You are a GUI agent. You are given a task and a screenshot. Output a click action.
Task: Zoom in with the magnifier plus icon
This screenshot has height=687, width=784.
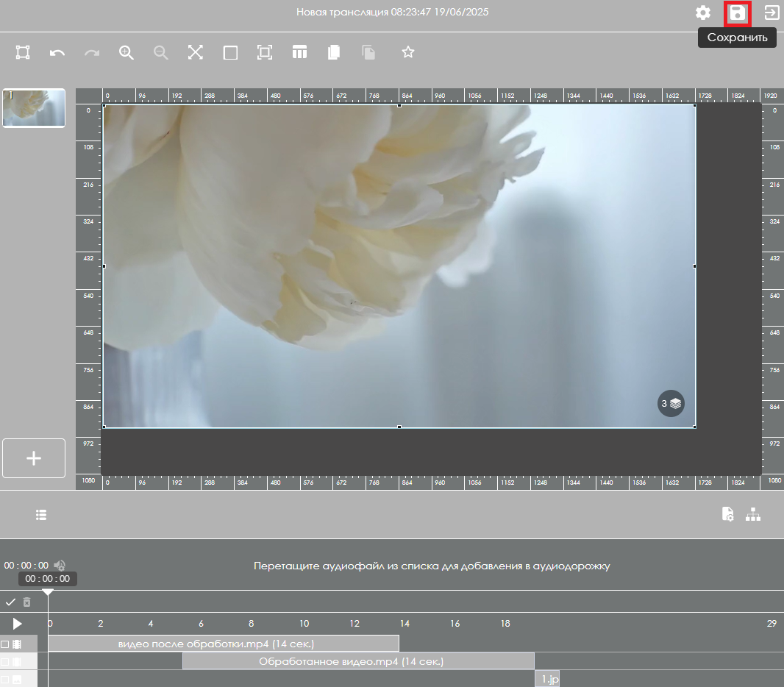pos(126,52)
